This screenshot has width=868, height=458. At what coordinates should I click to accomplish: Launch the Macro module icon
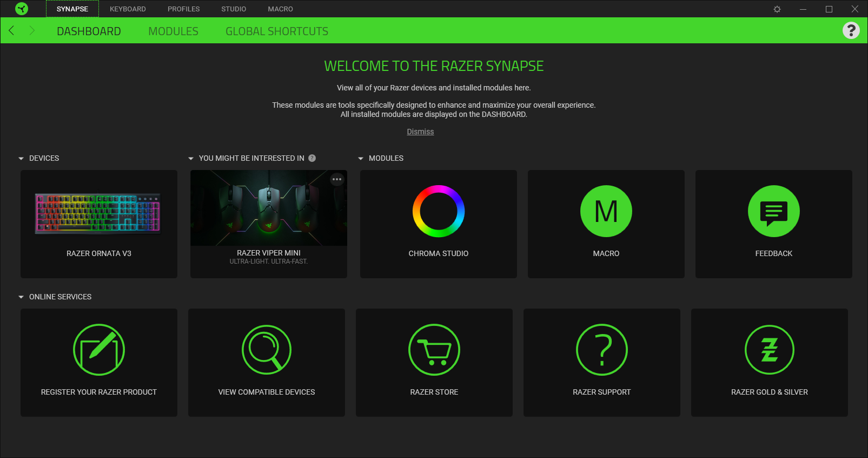(606, 211)
